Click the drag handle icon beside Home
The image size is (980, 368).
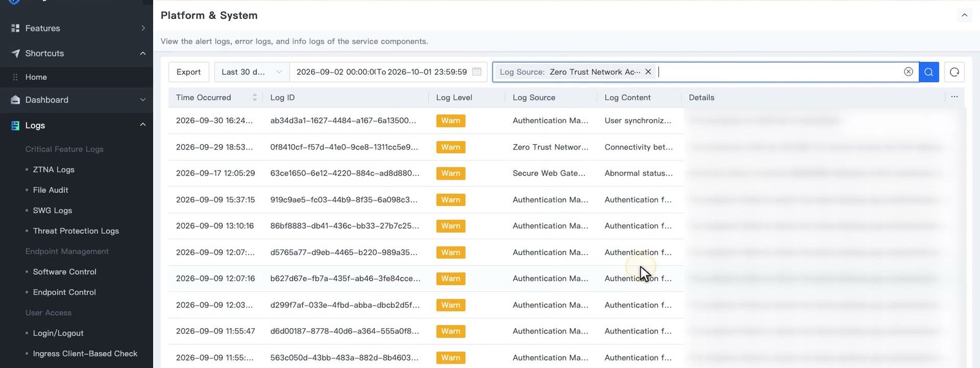[15, 77]
